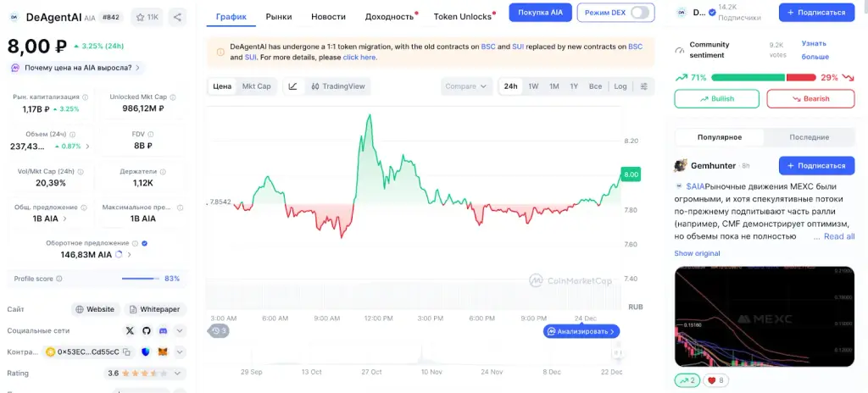This screenshot has width=868, height=393.
Task: Open the X (Twitter) social link
Action: (130, 330)
